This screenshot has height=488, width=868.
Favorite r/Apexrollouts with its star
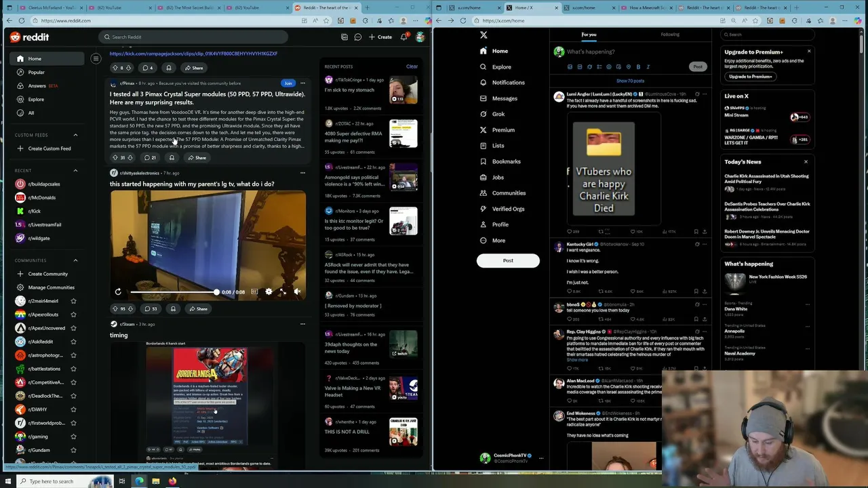pyautogui.click(x=73, y=314)
